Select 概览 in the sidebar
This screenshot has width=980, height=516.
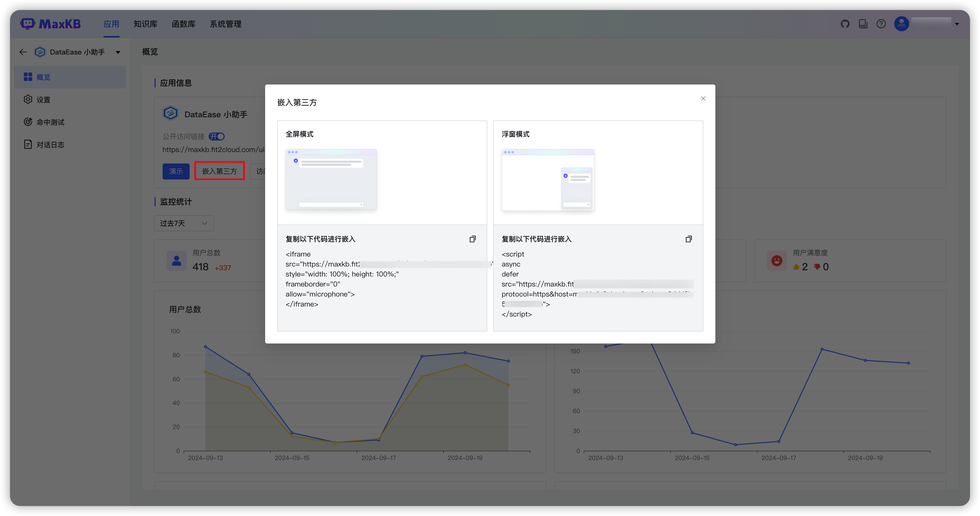70,77
